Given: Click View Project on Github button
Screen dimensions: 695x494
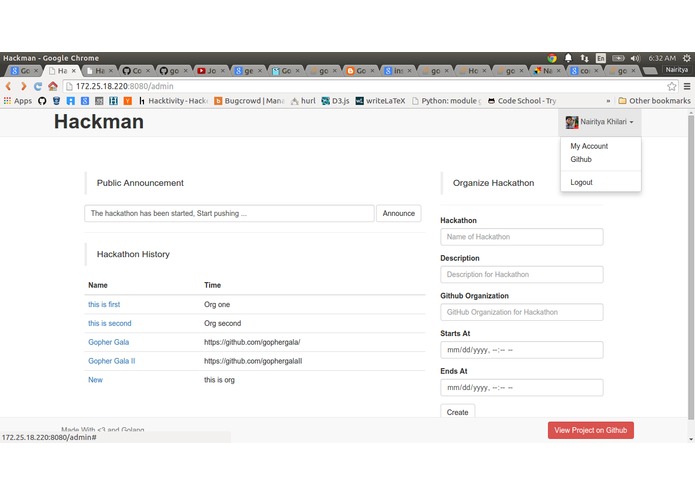Looking at the screenshot, I should coord(590,430).
